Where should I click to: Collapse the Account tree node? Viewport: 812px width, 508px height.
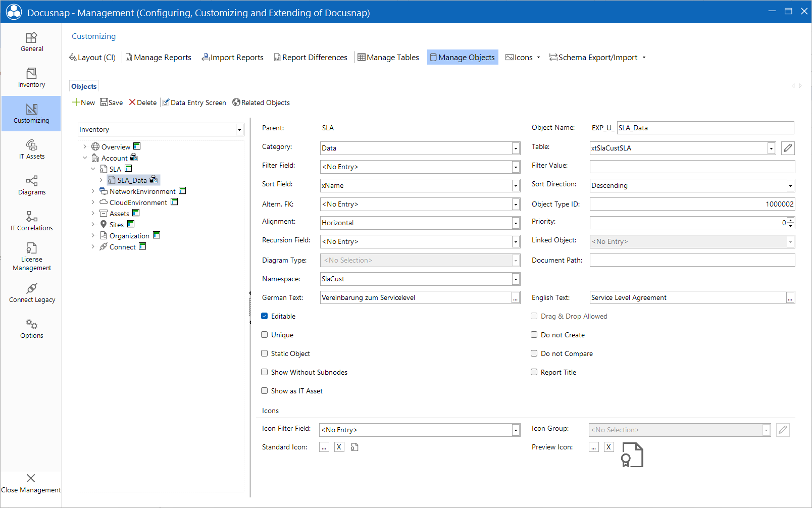[85, 158]
